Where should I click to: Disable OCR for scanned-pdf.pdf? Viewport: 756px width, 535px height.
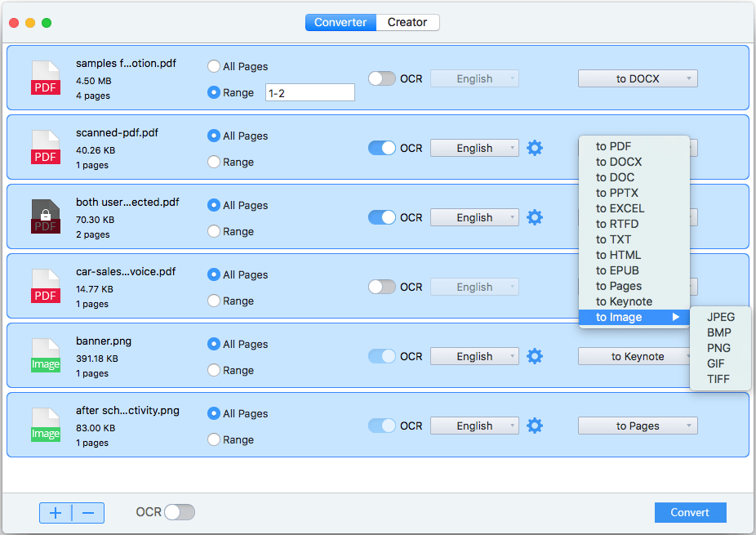(380, 148)
